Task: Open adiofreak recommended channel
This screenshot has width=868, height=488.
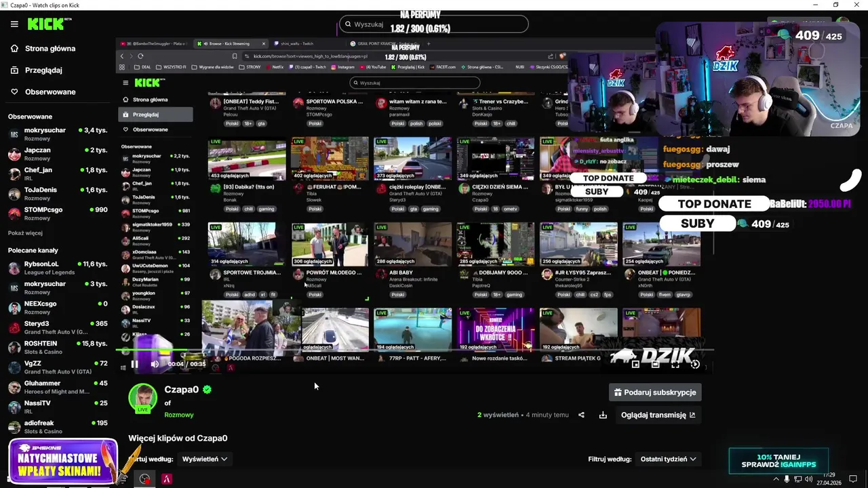Action: click(58, 426)
